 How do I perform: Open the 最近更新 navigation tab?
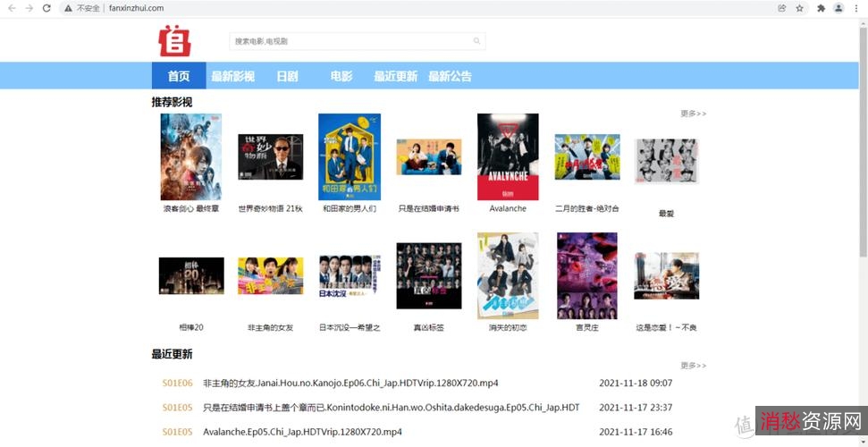click(396, 76)
